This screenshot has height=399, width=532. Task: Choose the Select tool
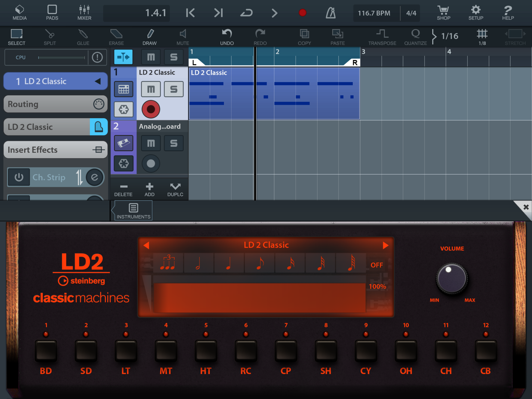(x=17, y=37)
